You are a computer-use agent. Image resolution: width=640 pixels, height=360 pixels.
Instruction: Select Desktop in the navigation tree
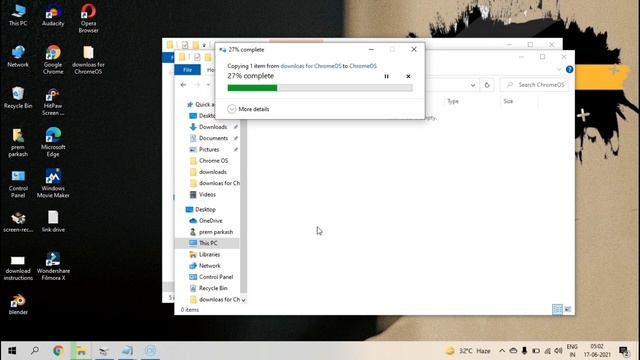(x=205, y=209)
